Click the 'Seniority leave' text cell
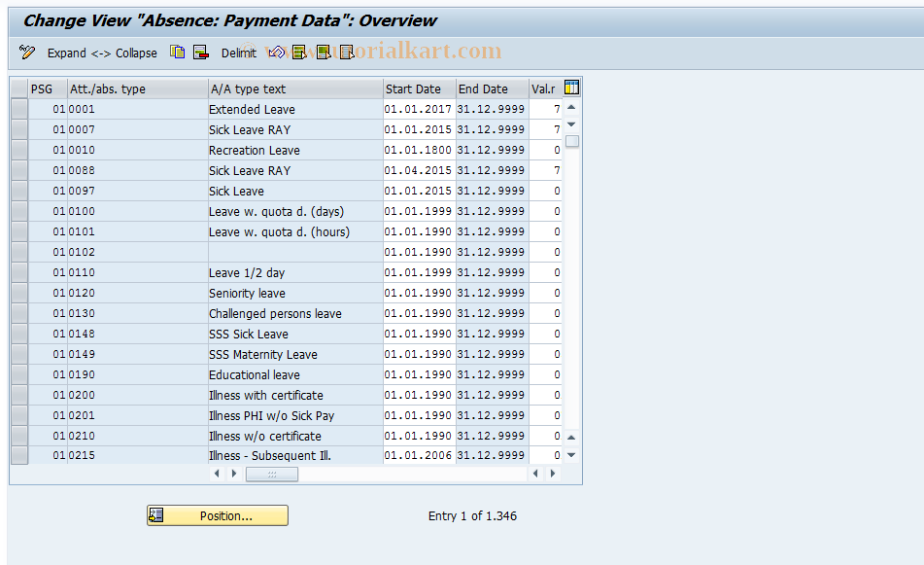Screen dimensions: 924x565 point(295,293)
